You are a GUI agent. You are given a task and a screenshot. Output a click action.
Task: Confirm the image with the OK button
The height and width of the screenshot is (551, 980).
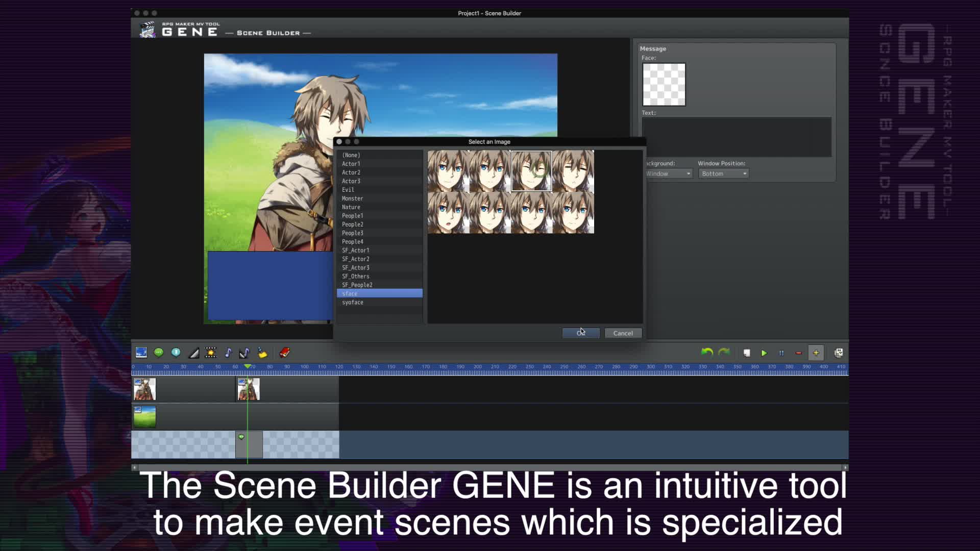coord(581,333)
